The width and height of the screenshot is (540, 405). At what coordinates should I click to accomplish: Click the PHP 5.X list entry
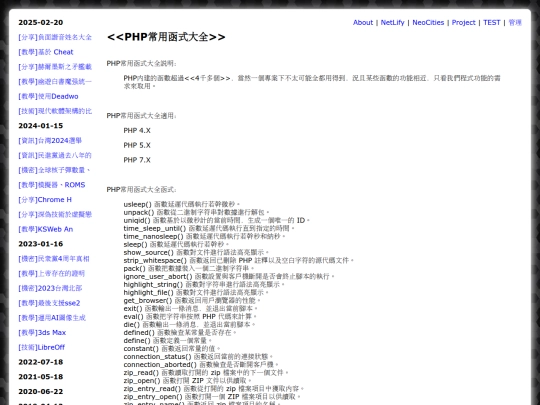click(137, 145)
